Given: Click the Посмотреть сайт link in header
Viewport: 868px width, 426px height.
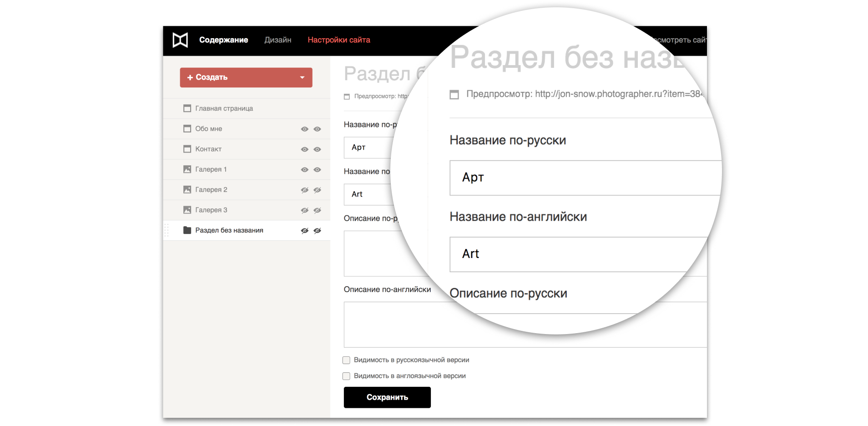Looking at the screenshot, I should click(x=679, y=40).
